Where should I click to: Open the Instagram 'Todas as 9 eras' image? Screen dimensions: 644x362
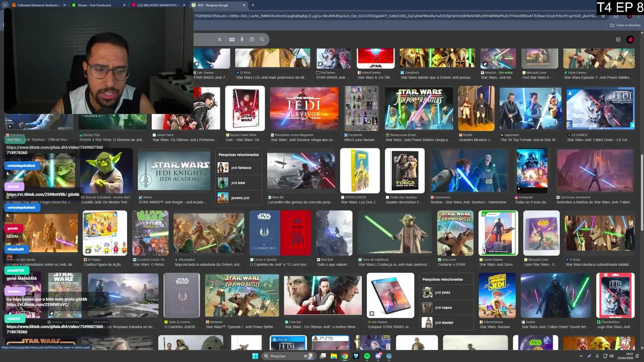(x=532, y=171)
